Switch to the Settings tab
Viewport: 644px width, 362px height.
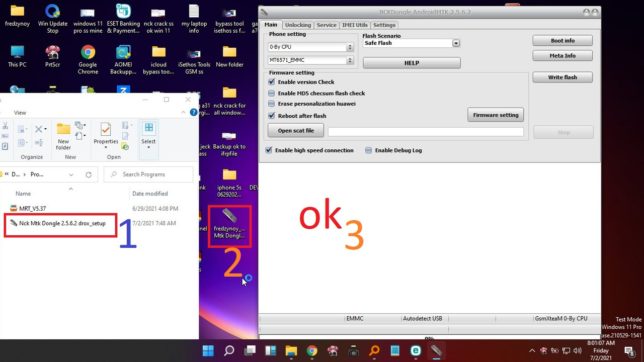pos(384,25)
